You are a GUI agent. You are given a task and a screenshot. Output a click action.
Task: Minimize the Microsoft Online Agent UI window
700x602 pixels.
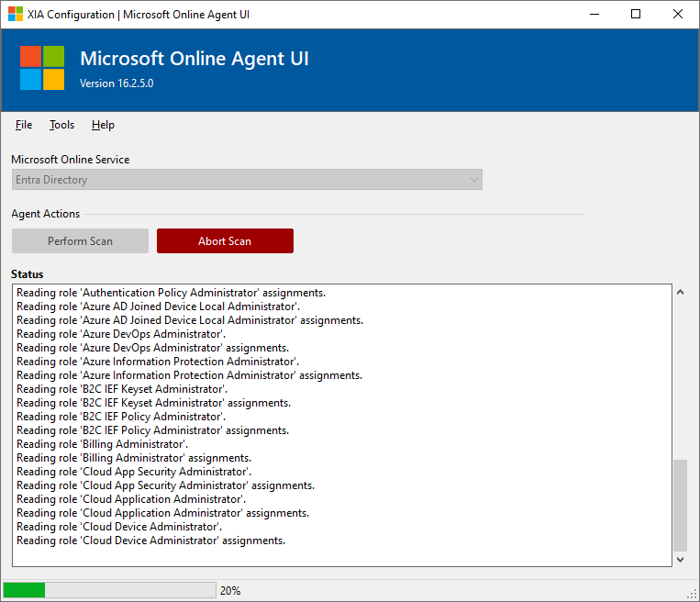(594, 15)
